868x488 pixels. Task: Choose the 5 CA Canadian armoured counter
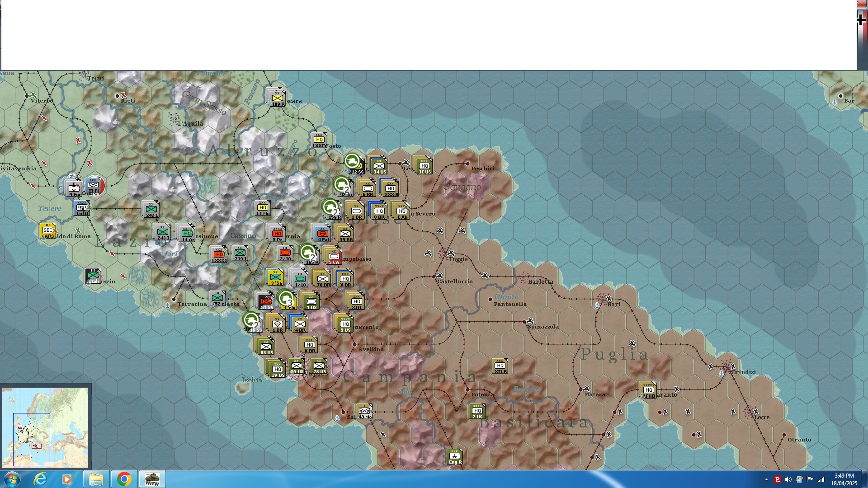click(x=334, y=256)
